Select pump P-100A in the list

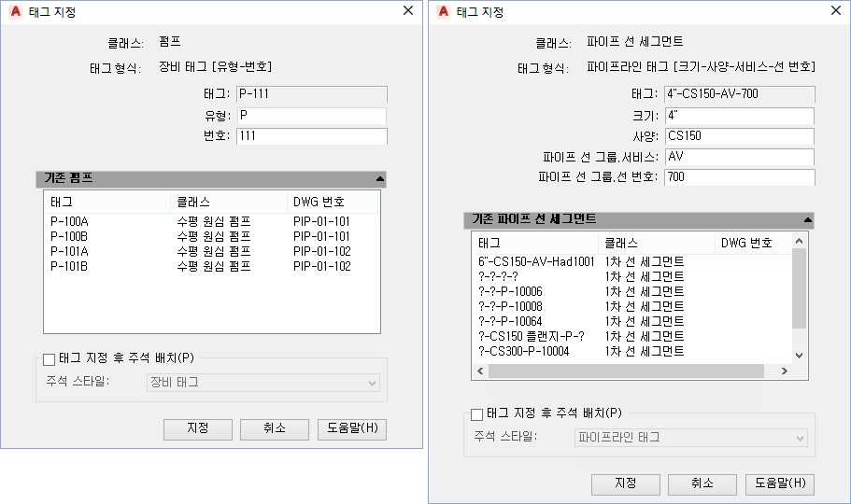pos(70,221)
